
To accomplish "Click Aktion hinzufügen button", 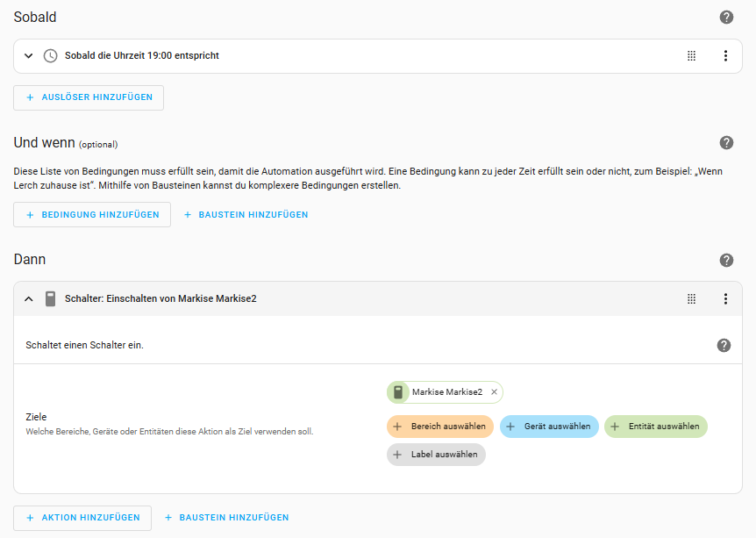I will [82, 518].
